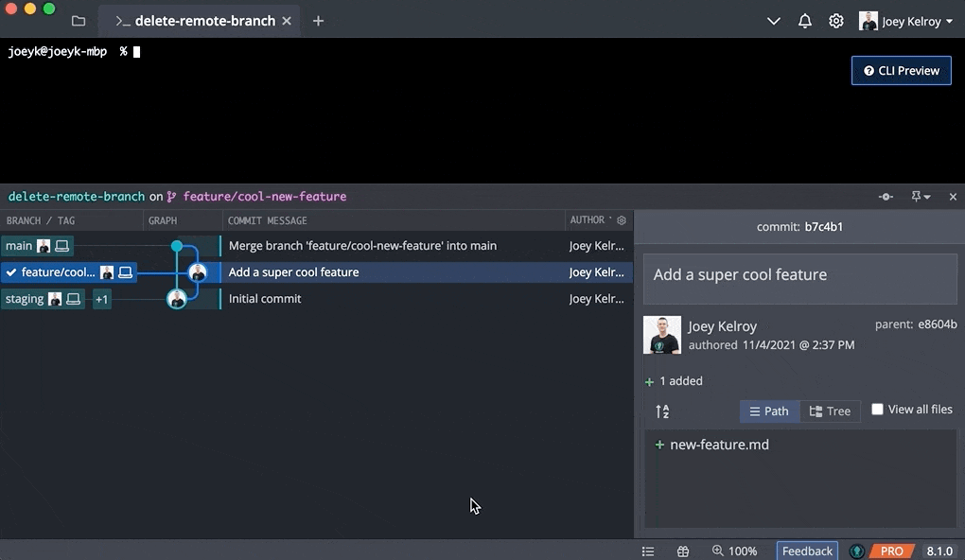Click the 100% zoom control

[x=735, y=551]
